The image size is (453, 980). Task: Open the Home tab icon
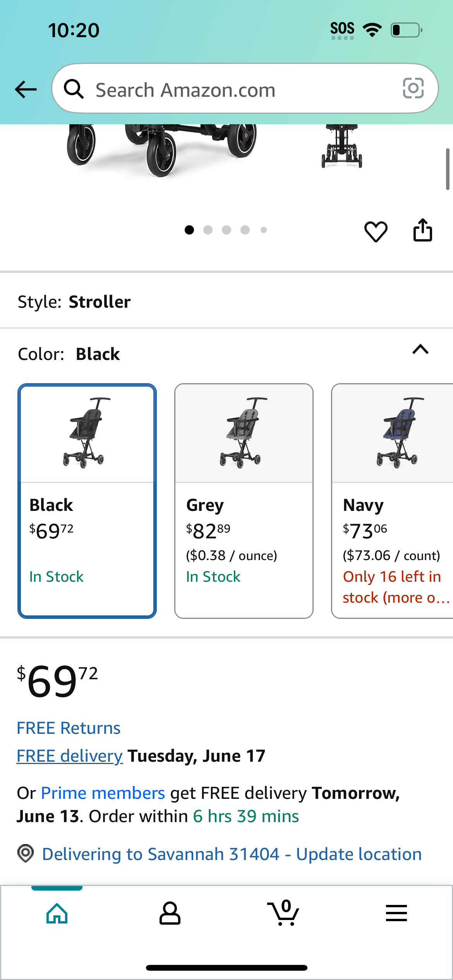57,913
